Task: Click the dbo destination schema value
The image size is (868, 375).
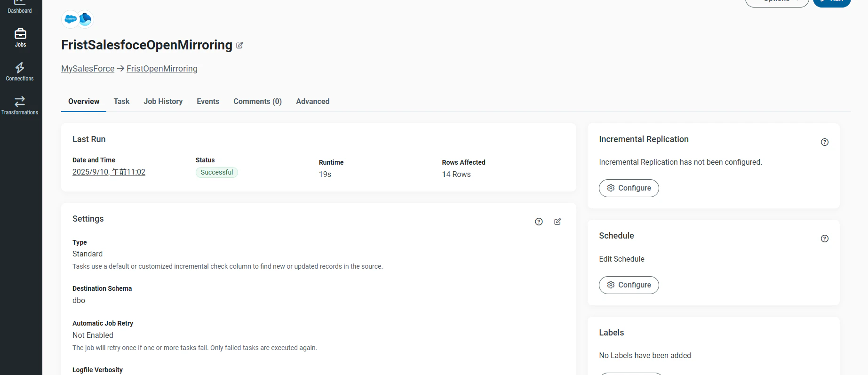Action: (x=79, y=300)
